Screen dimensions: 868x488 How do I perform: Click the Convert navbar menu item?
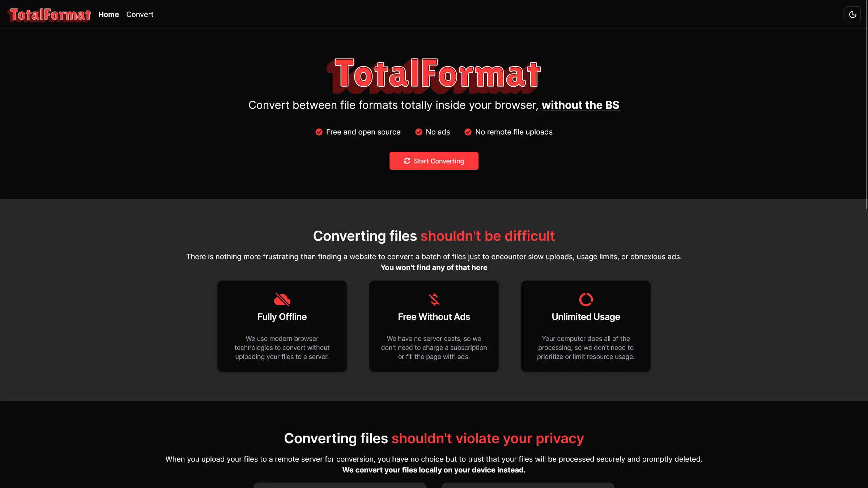point(140,14)
